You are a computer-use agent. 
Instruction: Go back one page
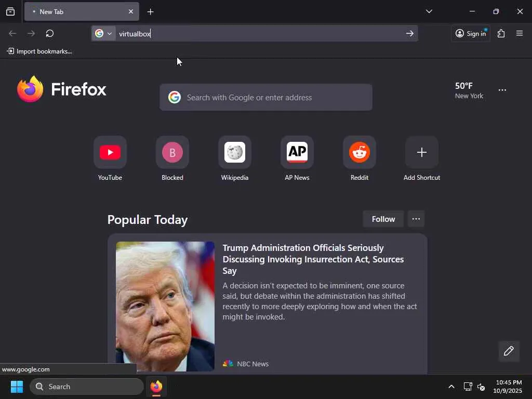pyautogui.click(x=12, y=33)
